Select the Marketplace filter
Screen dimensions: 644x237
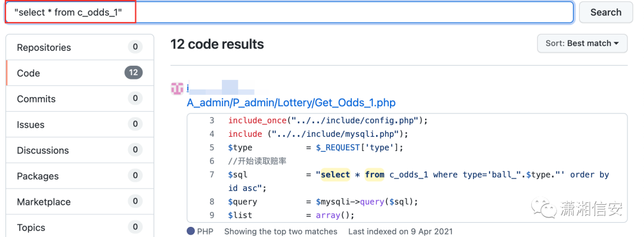point(80,202)
